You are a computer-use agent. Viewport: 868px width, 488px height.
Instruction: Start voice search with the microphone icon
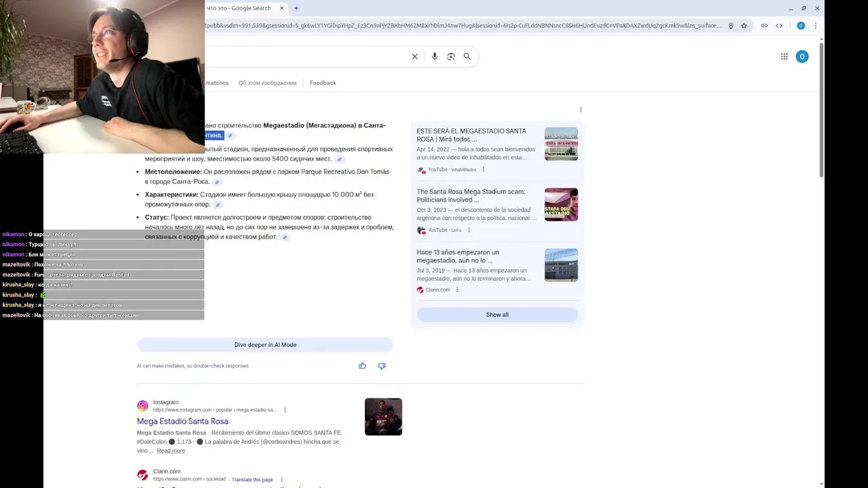[x=435, y=57]
